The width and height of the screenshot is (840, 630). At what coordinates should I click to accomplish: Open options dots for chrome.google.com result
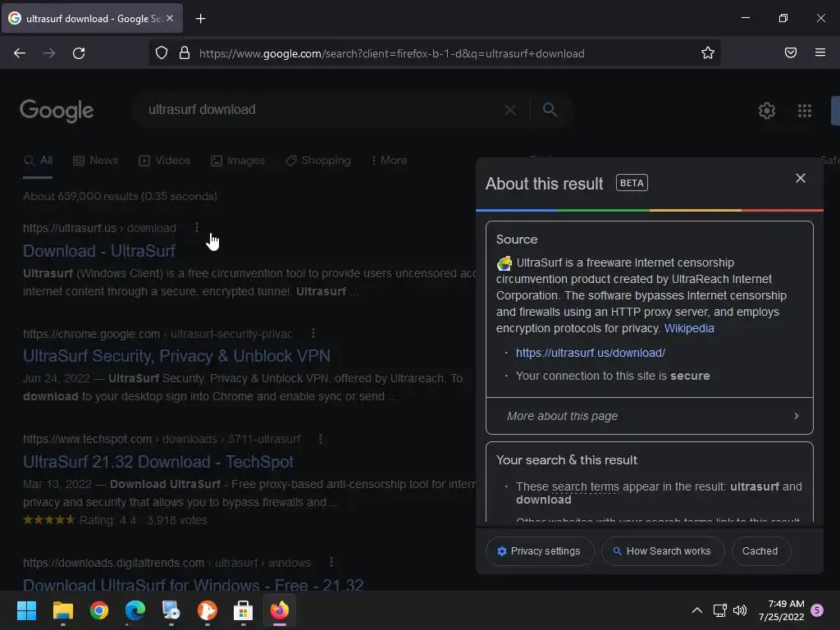313,333
